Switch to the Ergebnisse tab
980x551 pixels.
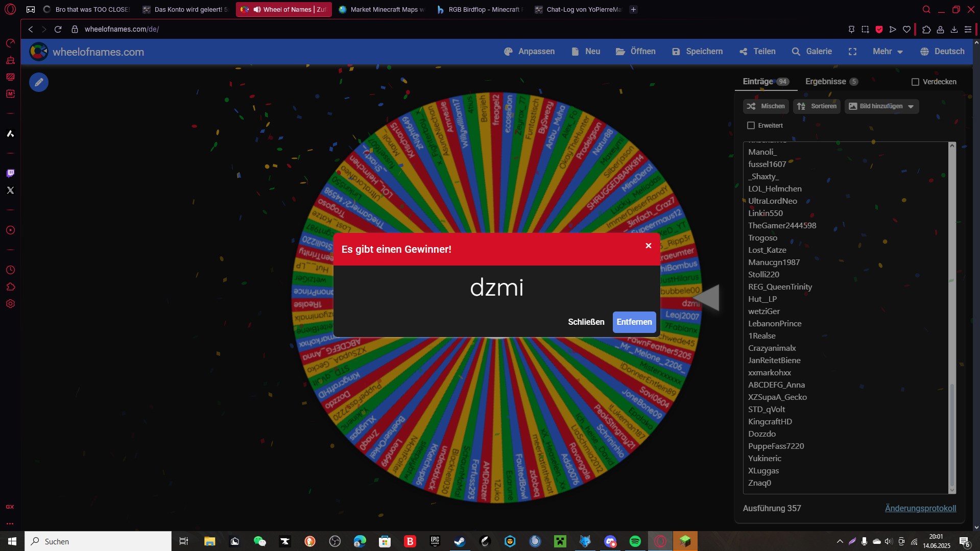(x=831, y=82)
